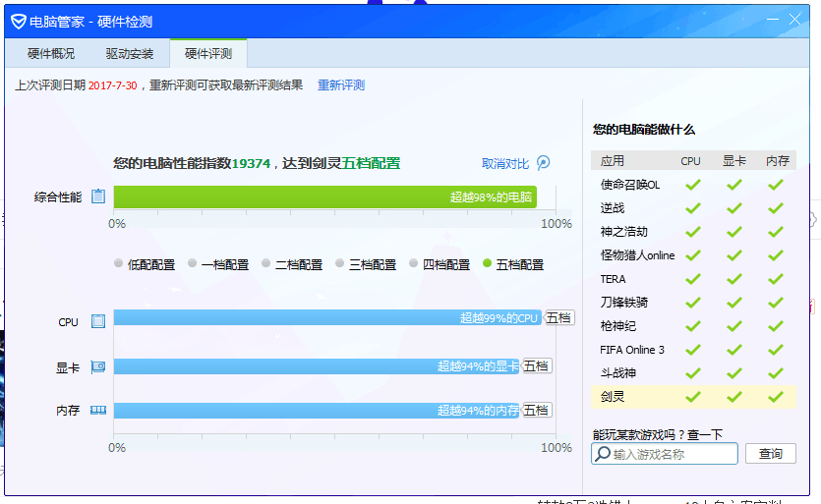821x504 pixels.
Task: Click the CPU checkmark for FIFA Online 3
Action: coord(693,349)
